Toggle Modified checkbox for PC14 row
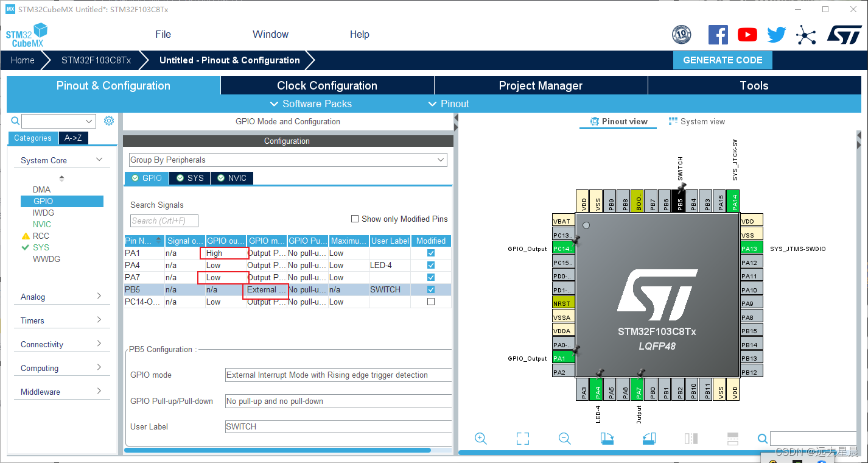The width and height of the screenshot is (868, 463). (x=431, y=302)
